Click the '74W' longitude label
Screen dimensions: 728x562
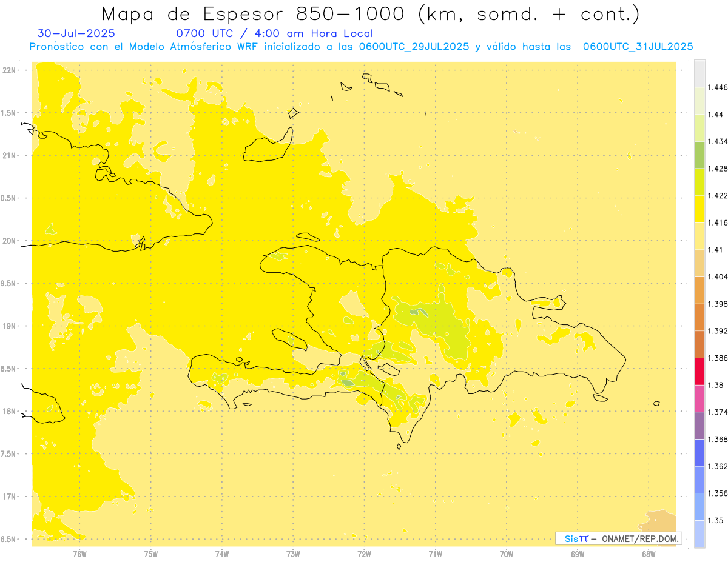221,554
